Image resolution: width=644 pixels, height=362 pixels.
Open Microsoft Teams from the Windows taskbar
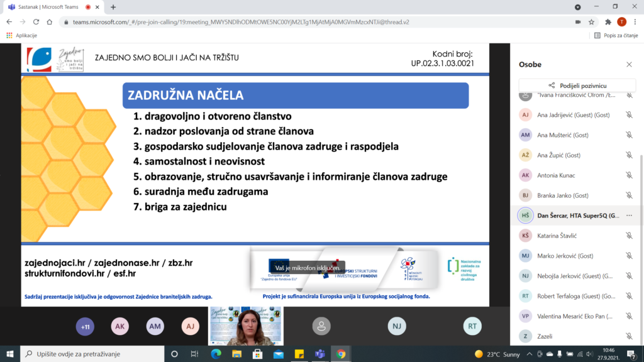(318, 354)
